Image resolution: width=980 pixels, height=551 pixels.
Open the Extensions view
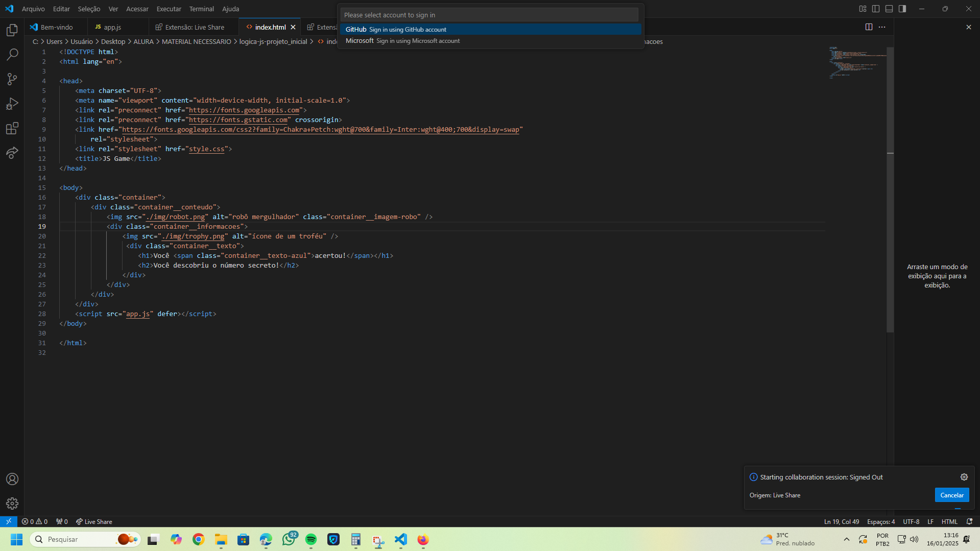pyautogui.click(x=12, y=128)
